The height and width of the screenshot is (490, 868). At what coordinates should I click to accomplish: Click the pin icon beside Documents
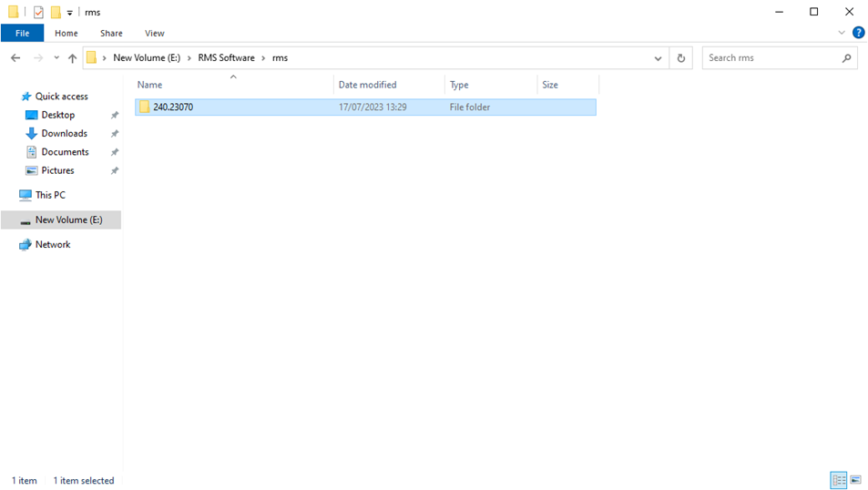[115, 152]
